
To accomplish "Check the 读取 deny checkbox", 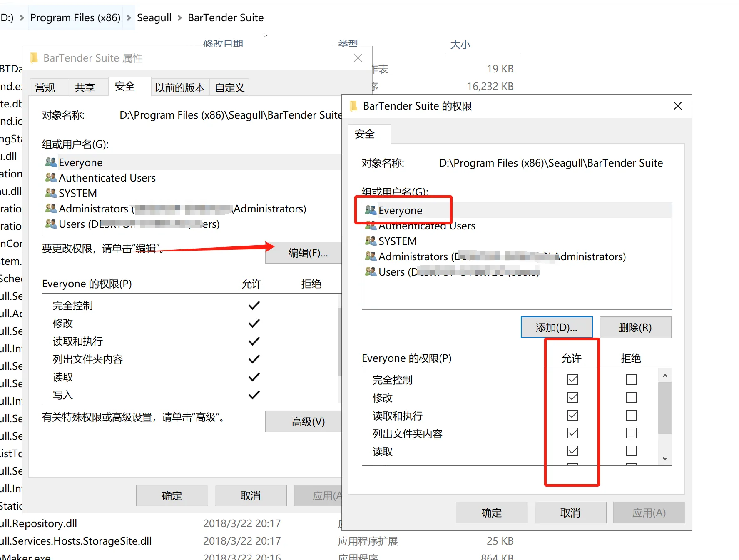I will 631,451.
